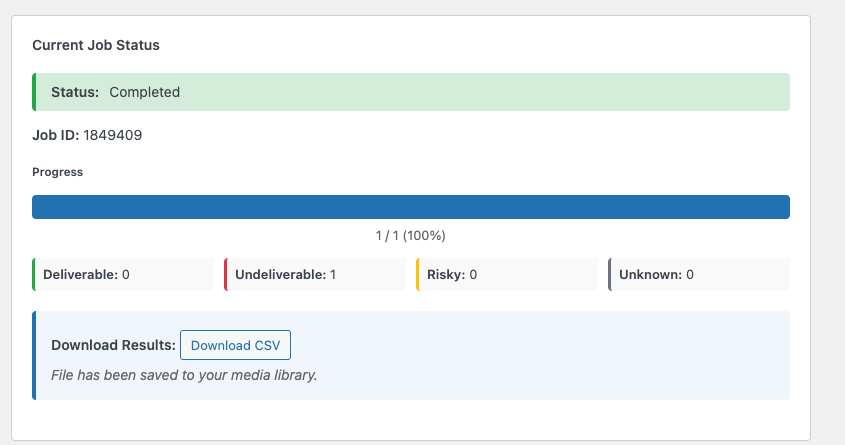The height and width of the screenshot is (445, 845).
Task: Click the yellow left edge of Risky box
Action: 418,274
